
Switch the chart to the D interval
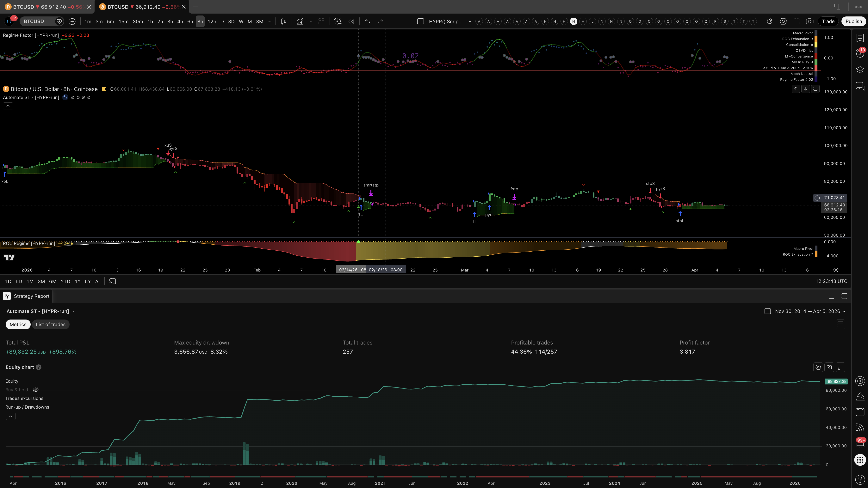222,21
